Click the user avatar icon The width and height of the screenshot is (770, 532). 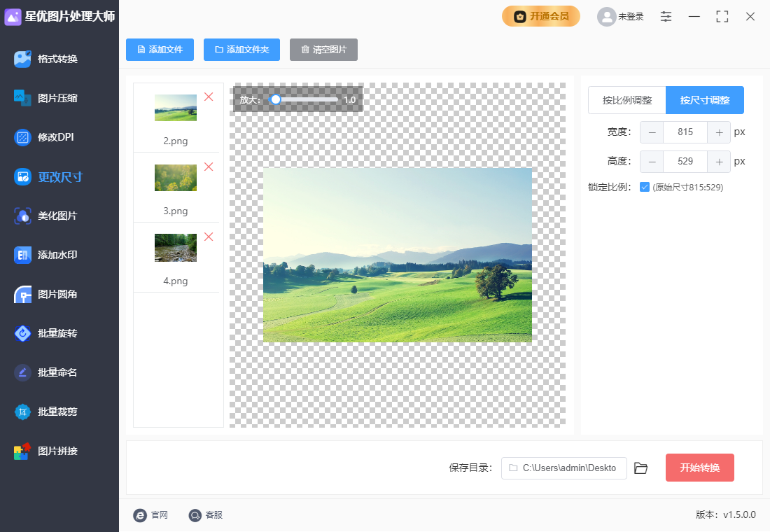[x=606, y=17]
